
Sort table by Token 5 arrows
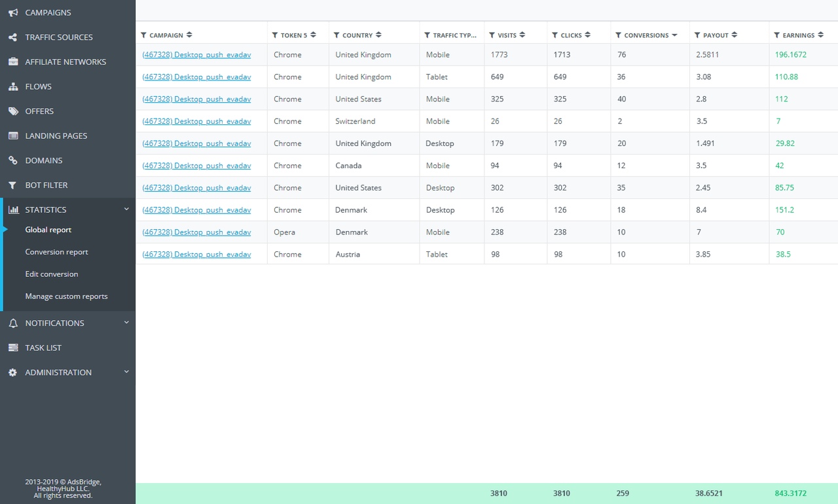click(x=313, y=35)
